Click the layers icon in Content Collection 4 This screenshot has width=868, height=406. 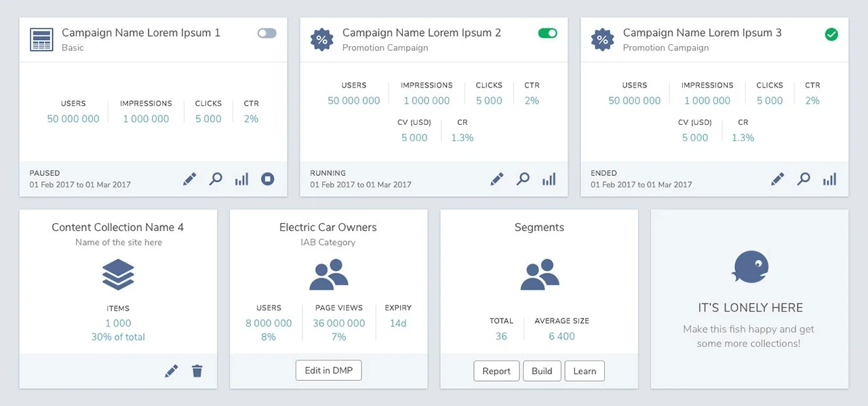coord(119,275)
